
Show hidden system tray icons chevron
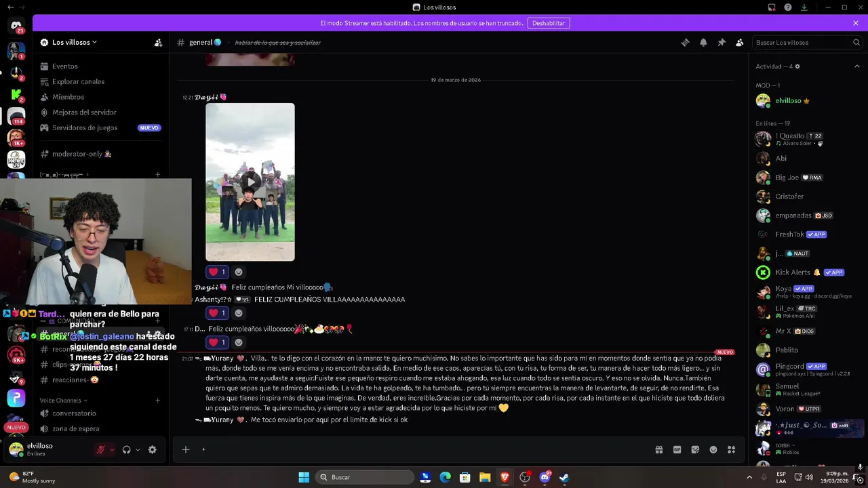pos(749,477)
